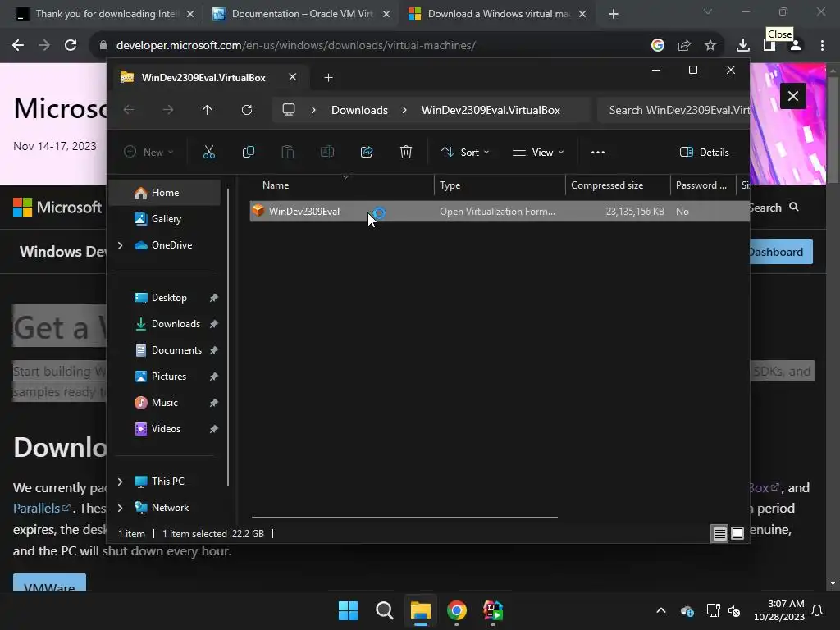840x630 pixels.
Task: Expand the chevron after Downloads in address bar
Action: [404, 110]
